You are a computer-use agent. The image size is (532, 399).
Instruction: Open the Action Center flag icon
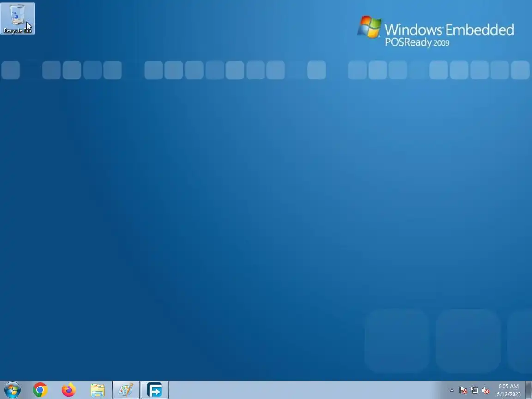pyautogui.click(x=463, y=391)
